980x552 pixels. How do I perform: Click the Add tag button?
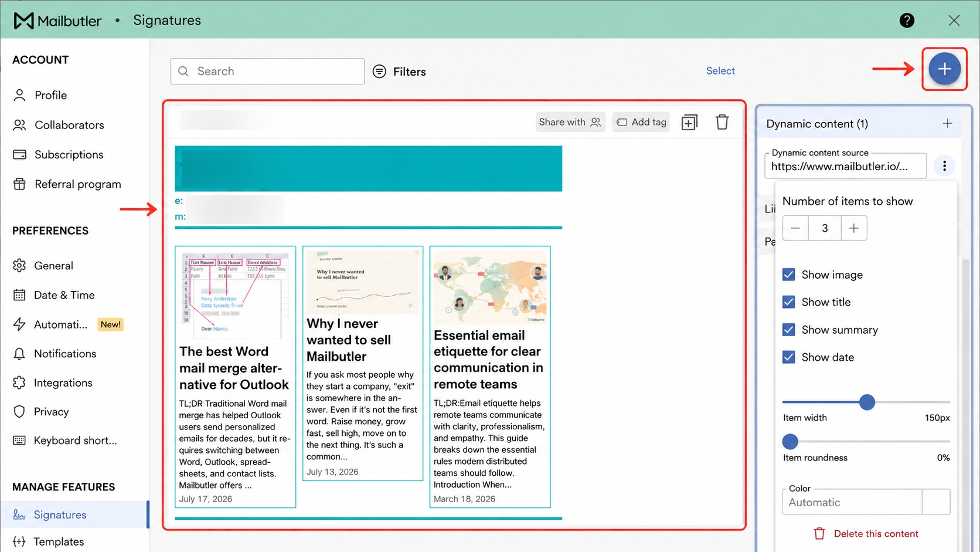click(641, 122)
